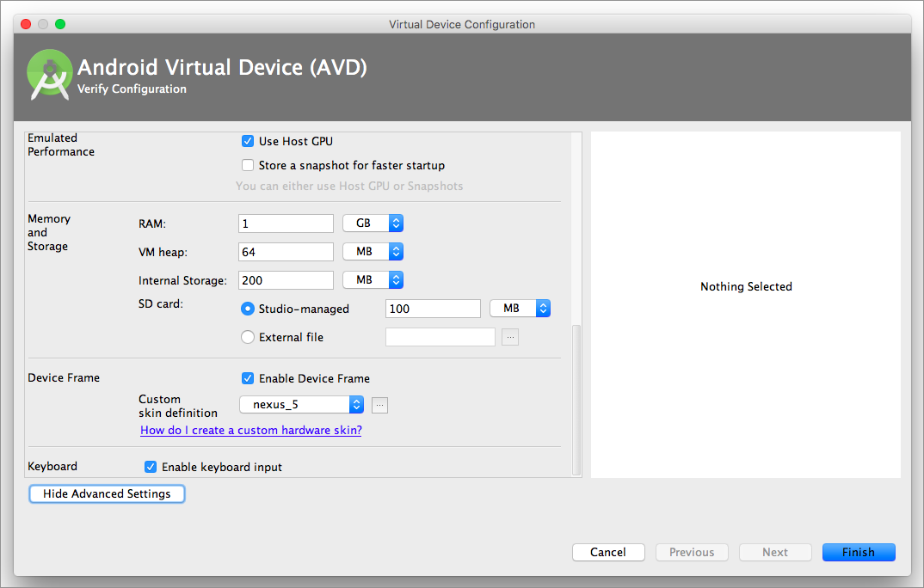The height and width of the screenshot is (588, 924).
Task: Click the Cancel button
Action: click(x=607, y=553)
